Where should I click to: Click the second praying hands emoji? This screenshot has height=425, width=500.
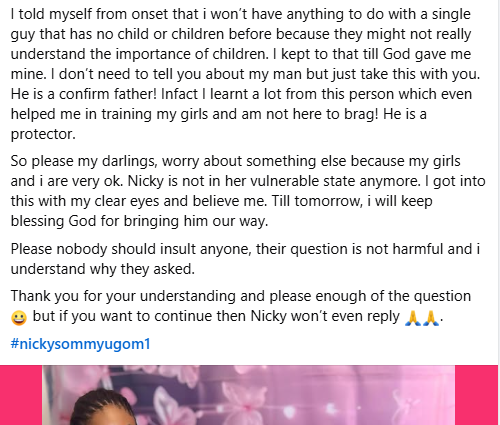click(431, 318)
